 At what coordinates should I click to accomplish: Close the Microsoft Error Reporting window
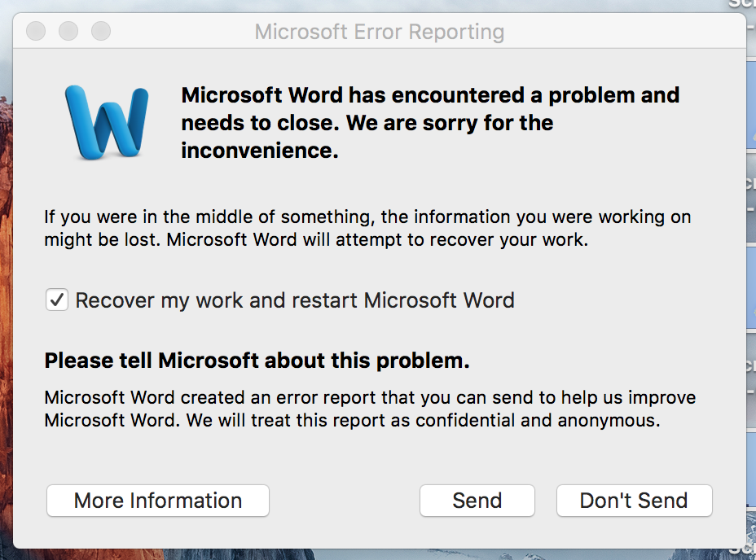pos(36,32)
